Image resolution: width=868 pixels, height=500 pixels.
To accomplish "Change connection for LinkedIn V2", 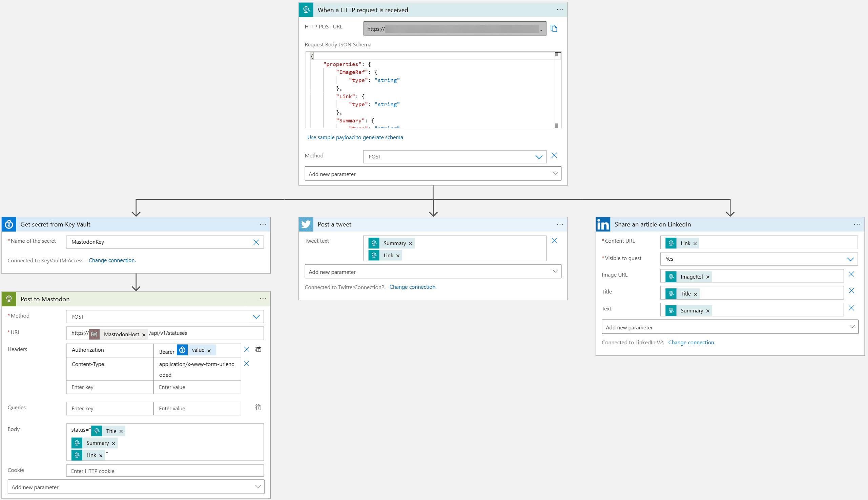I will tap(691, 342).
